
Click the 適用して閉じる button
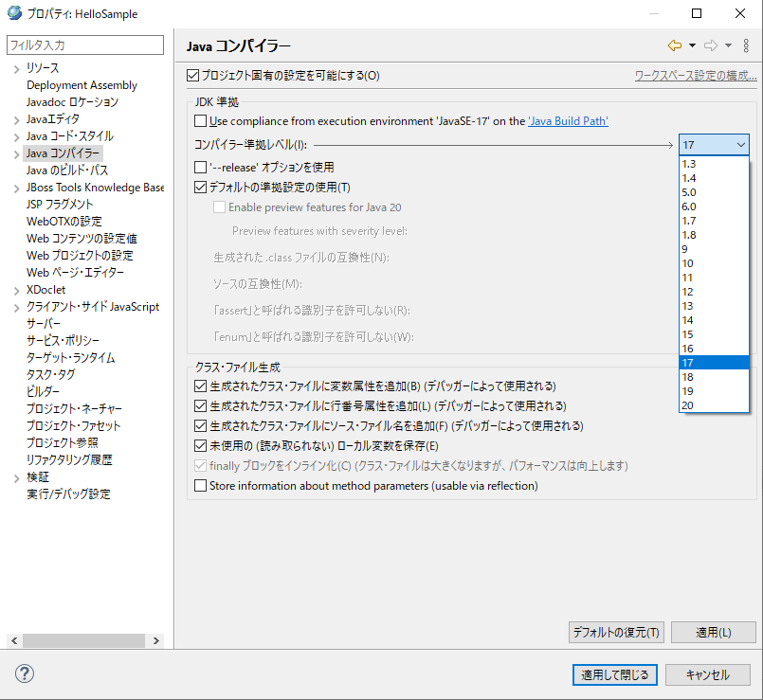614,674
